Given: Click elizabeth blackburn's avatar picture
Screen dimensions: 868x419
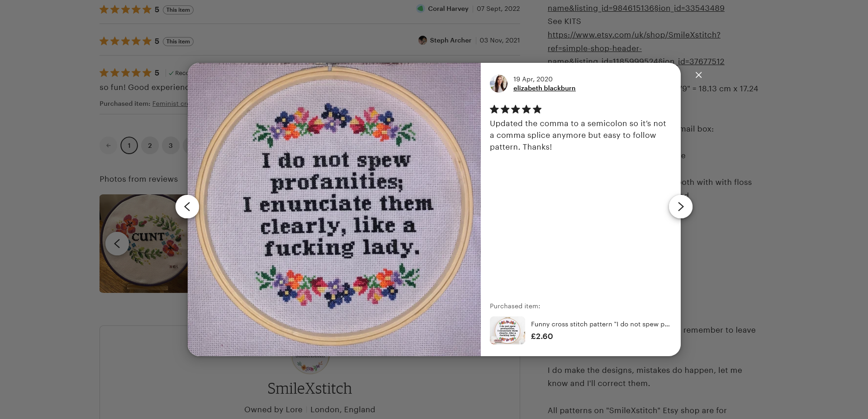Looking at the screenshot, I should (498, 84).
